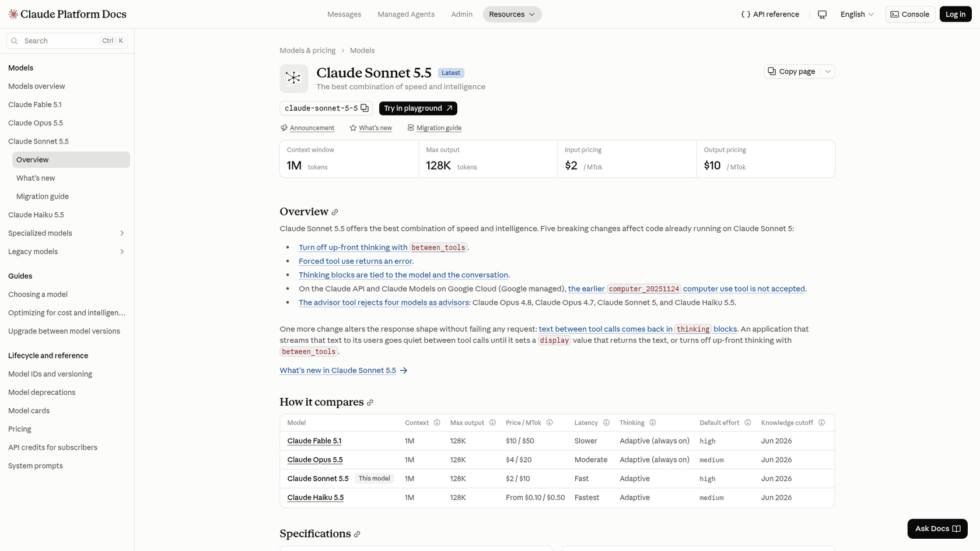This screenshot has width=980, height=551.
Task: Click the Claude Platform Docs logo
Action: tap(67, 14)
